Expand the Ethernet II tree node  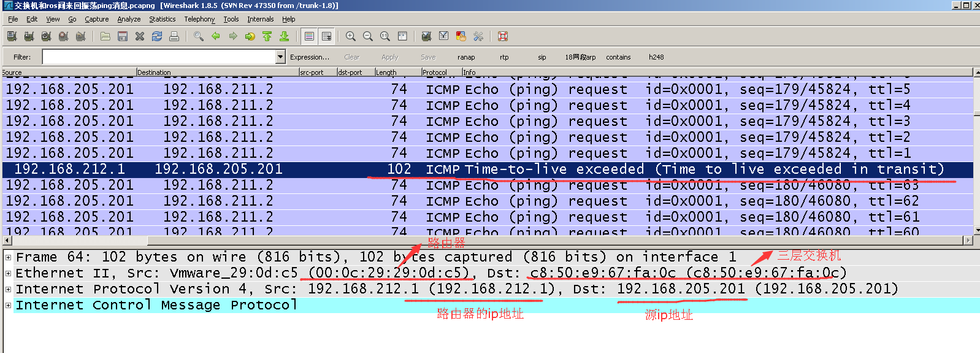8,273
